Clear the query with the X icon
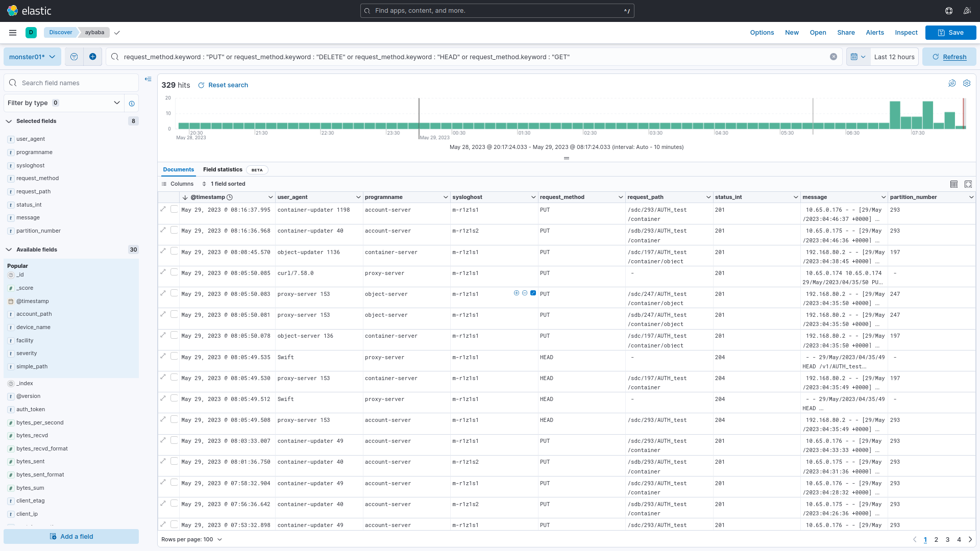 coord(834,57)
